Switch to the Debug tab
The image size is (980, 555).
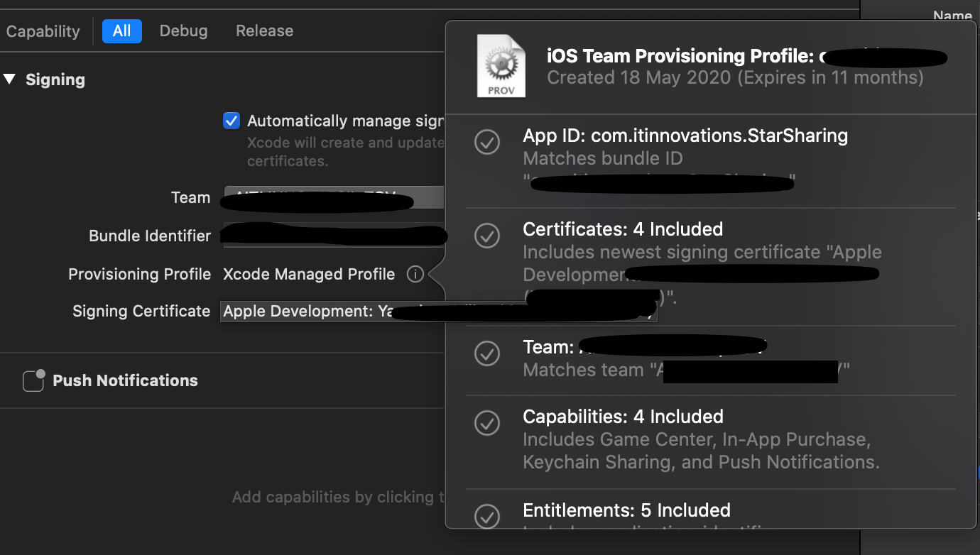click(183, 31)
